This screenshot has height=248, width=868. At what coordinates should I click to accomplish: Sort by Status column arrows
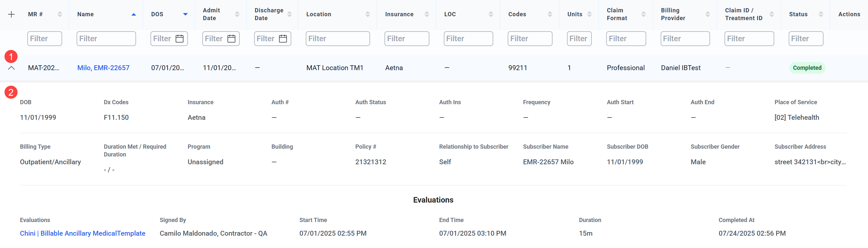(821, 14)
